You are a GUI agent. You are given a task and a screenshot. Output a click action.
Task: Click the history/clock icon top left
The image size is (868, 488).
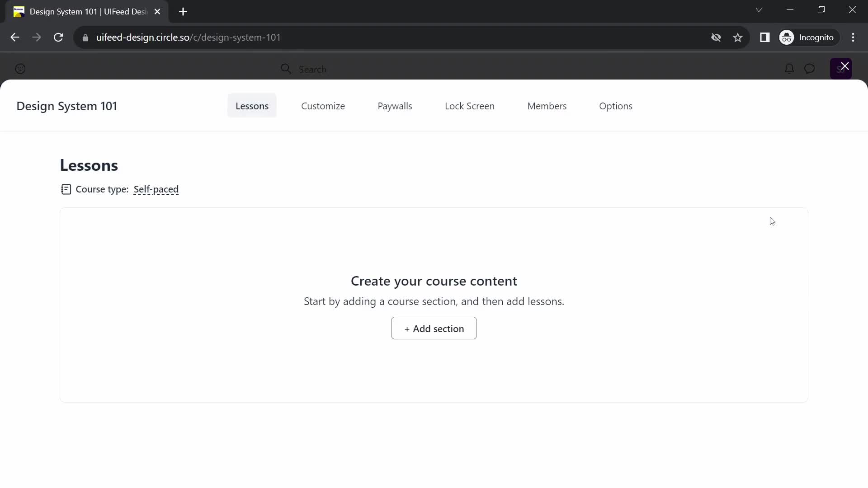tap(20, 69)
